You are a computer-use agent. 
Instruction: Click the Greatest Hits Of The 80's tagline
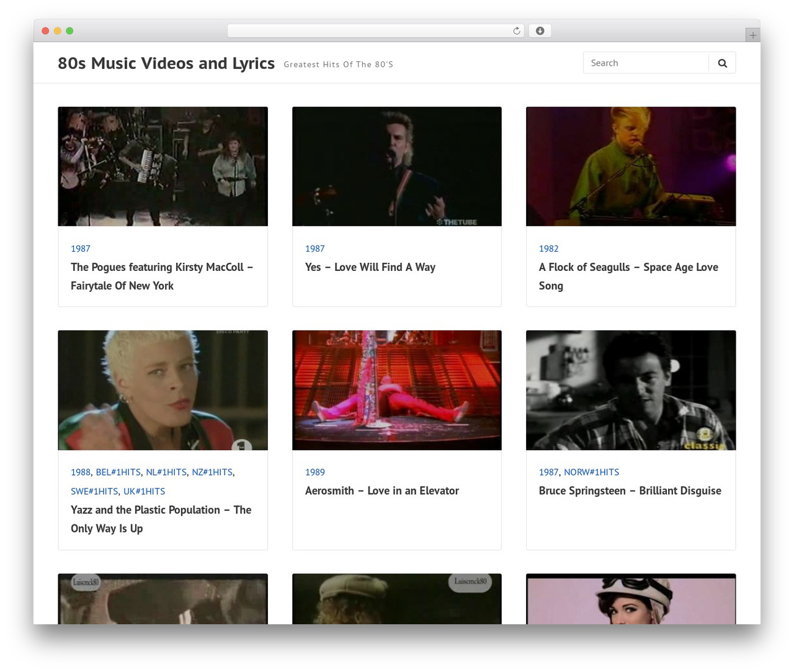[x=339, y=64]
